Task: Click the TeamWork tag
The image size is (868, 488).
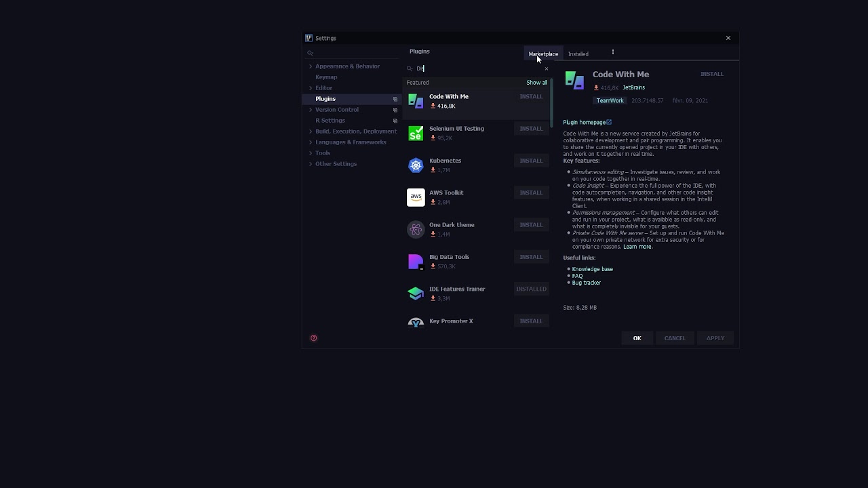Action: [x=610, y=101]
